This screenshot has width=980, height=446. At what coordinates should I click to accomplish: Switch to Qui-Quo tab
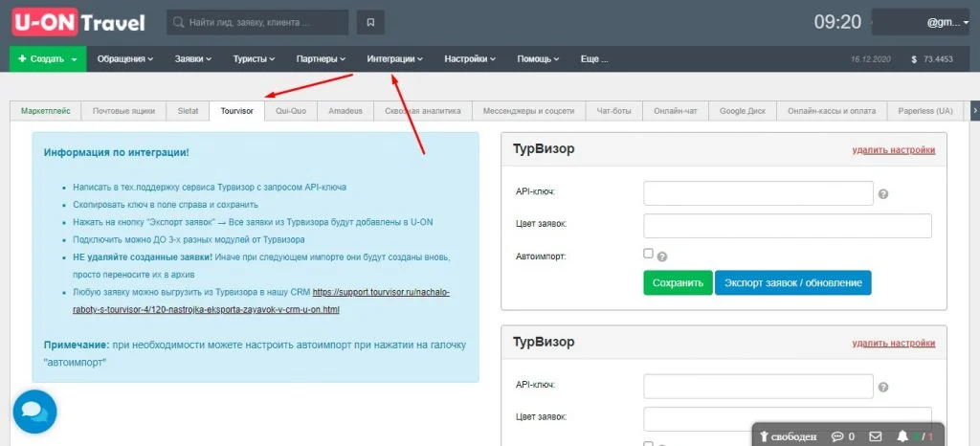tap(291, 111)
